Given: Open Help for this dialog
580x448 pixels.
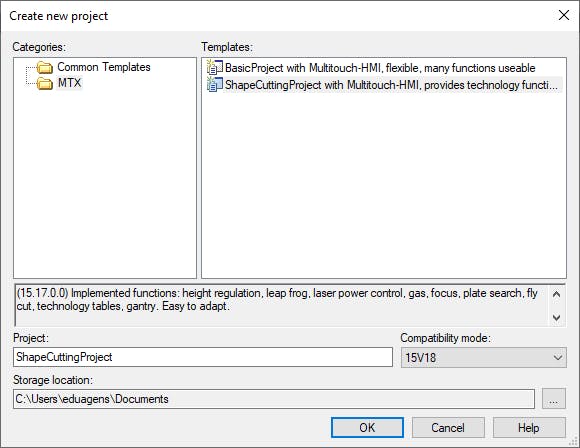Looking at the screenshot, I should click(529, 428).
